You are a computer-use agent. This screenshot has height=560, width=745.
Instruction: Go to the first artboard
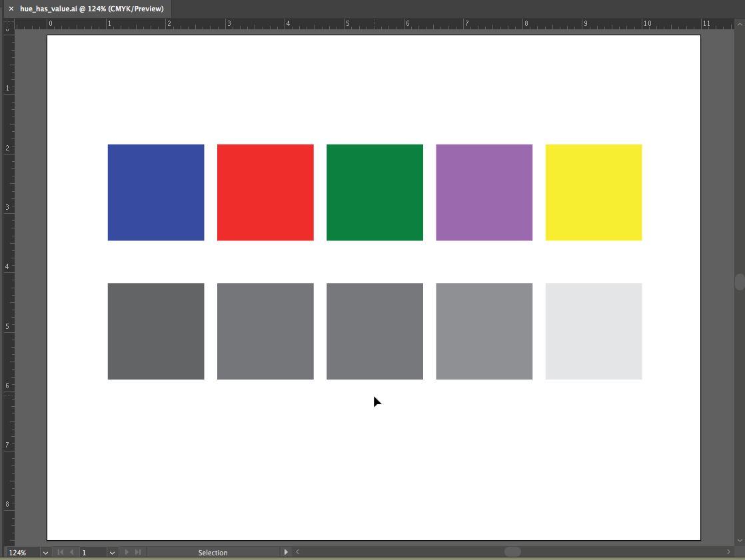pos(60,552)
